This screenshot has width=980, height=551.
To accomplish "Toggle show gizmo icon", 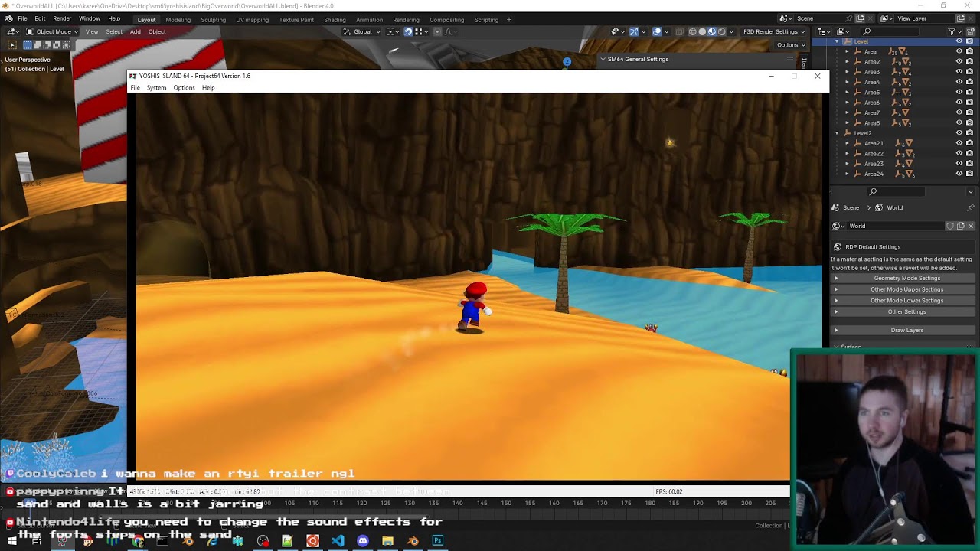I will [634, 31].
